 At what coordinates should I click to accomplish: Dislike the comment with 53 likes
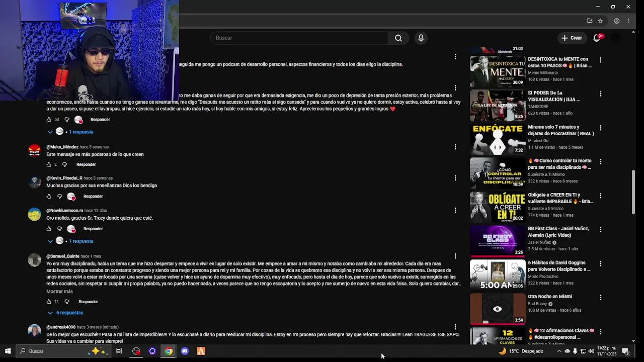[x=66, y=120]
